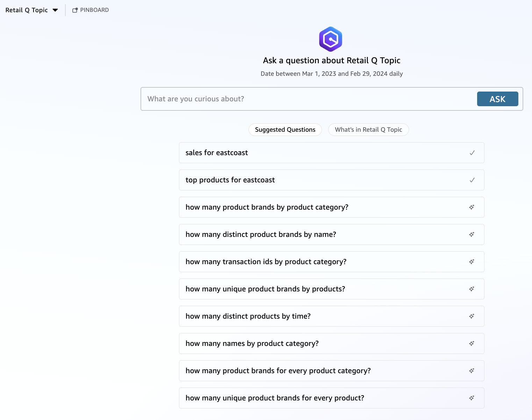
Task: Ask 'how many names by product category?'
Action: tap(332, 343)
